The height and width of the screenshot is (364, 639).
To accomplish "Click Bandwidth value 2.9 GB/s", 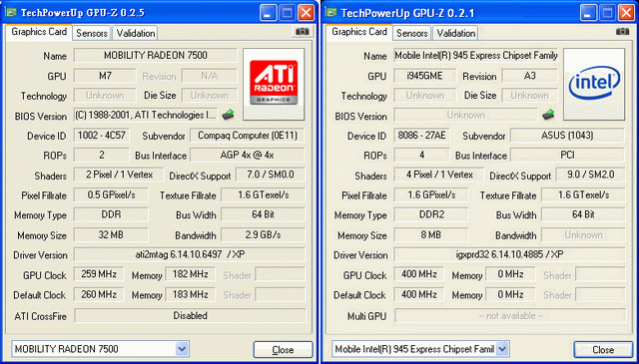I will point(263,235).
